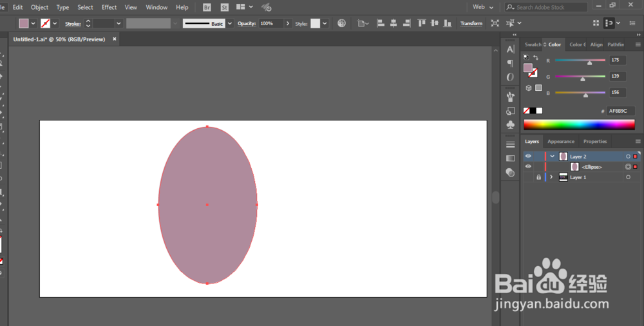Open the Stroke panel icon

pyautogui.click(x=511, y=145)
